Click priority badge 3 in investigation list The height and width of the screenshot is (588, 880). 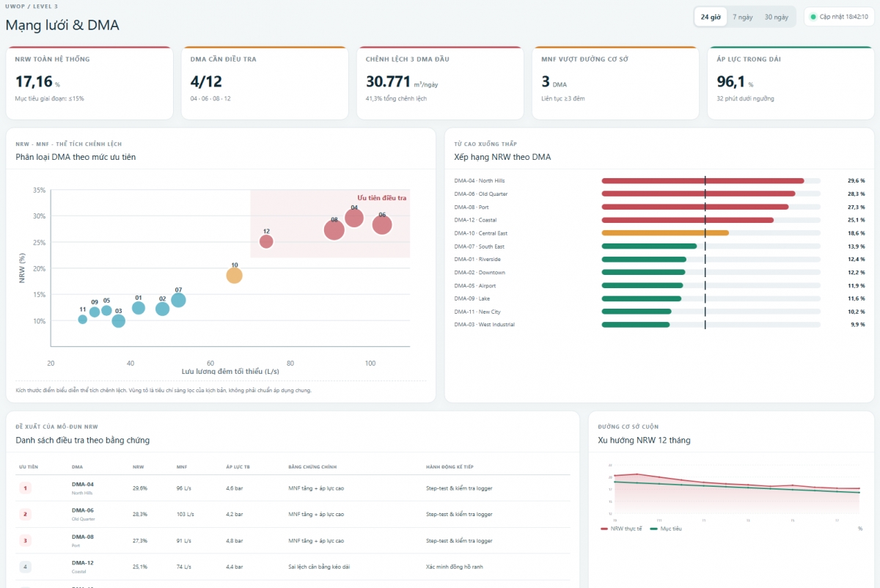[25, 540]
